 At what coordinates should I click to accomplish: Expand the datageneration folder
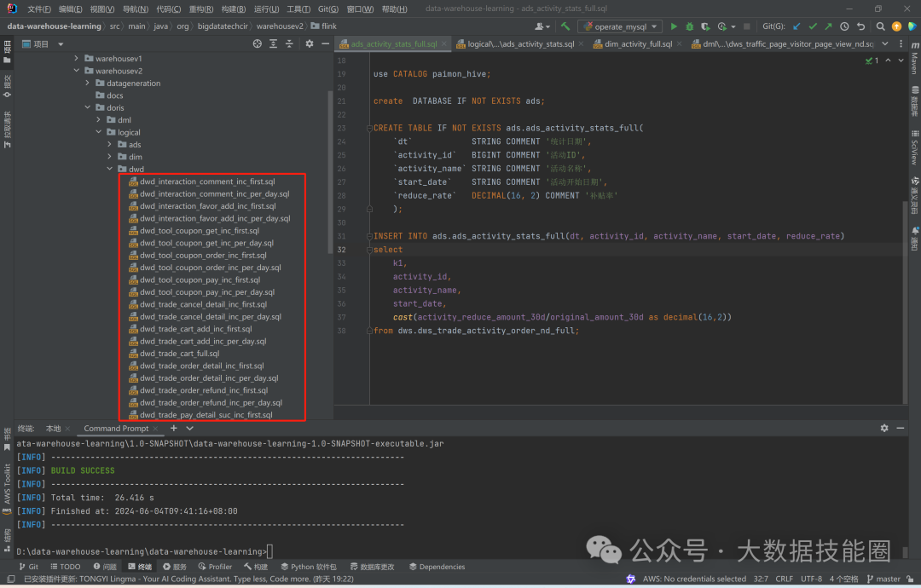click(87, 84)
